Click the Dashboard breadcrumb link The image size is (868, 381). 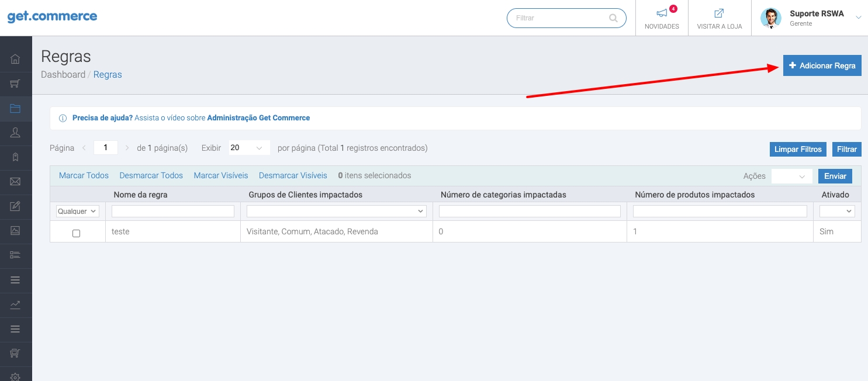coord(63,75)
